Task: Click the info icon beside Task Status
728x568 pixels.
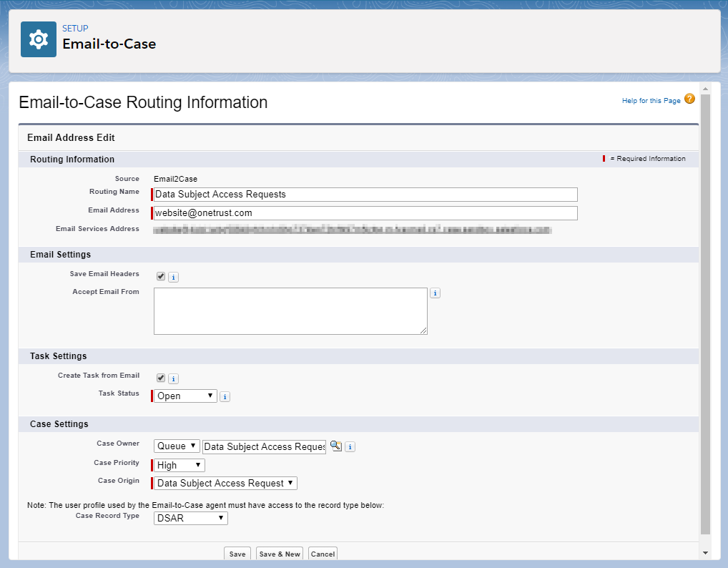Action: 225,396
